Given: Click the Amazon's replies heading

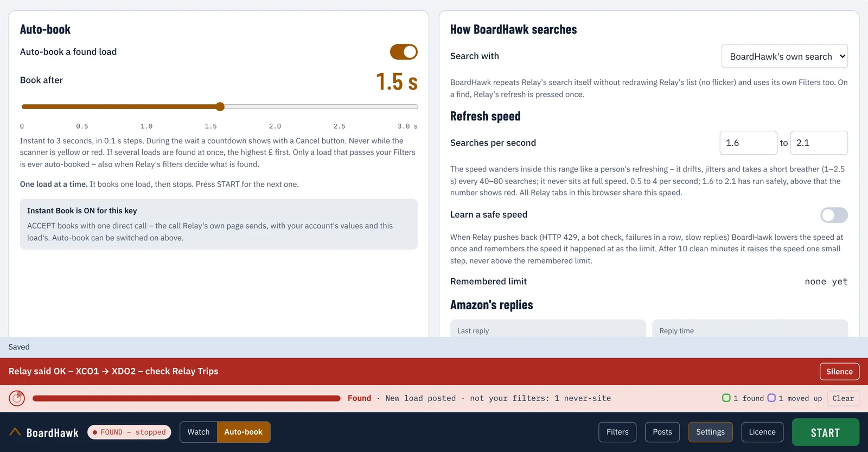Looking at the screenshot, I should [x=492, y=305].
